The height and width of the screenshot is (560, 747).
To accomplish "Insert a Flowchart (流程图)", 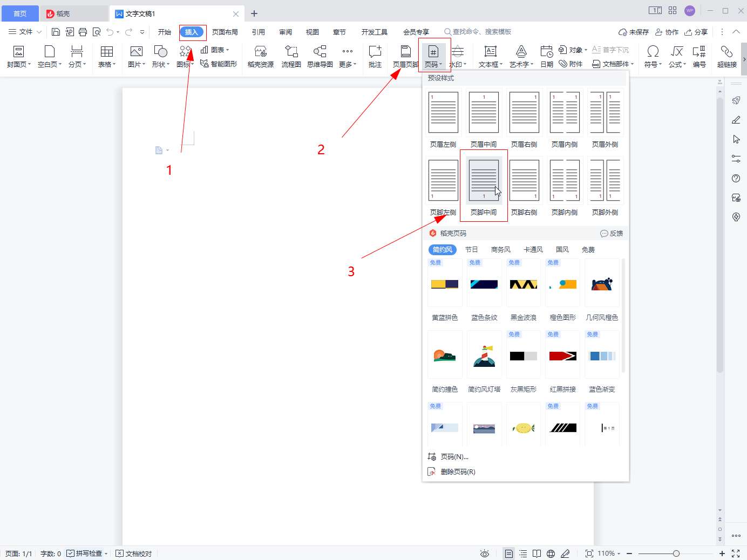I will click(291, 57).
